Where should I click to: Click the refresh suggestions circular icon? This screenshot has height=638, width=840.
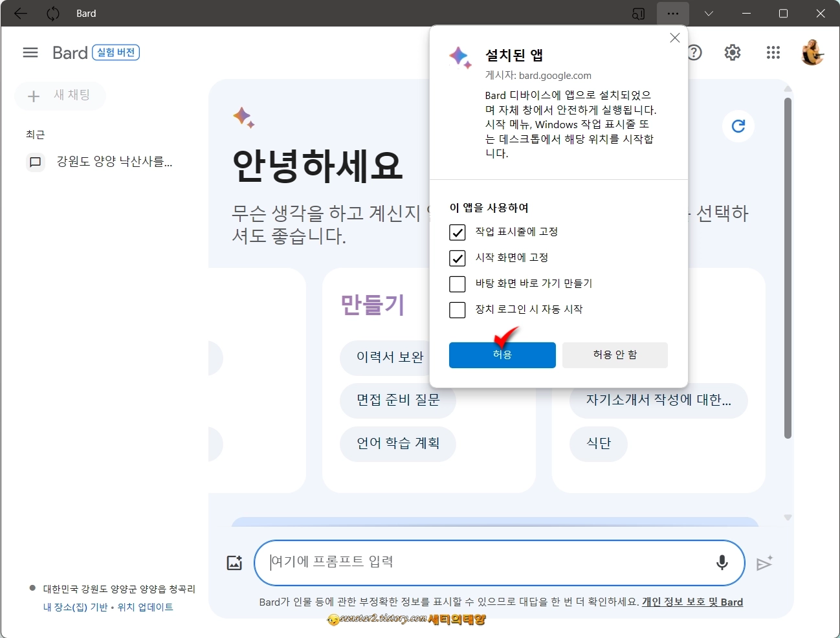tap(738, 126)
